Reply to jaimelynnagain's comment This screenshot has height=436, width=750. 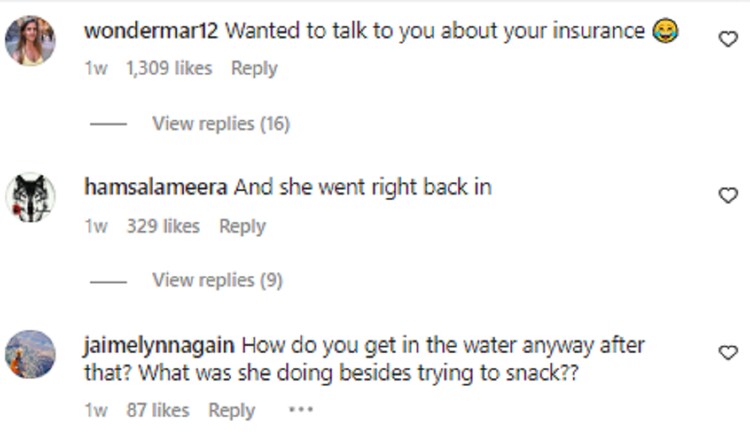(232, 410)
